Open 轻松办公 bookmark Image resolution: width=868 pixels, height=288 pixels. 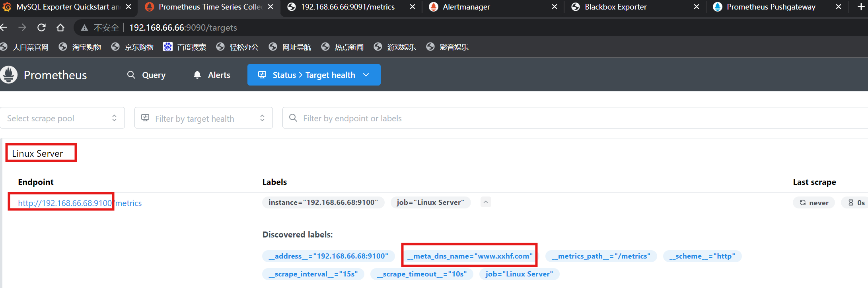click(237, 47)
